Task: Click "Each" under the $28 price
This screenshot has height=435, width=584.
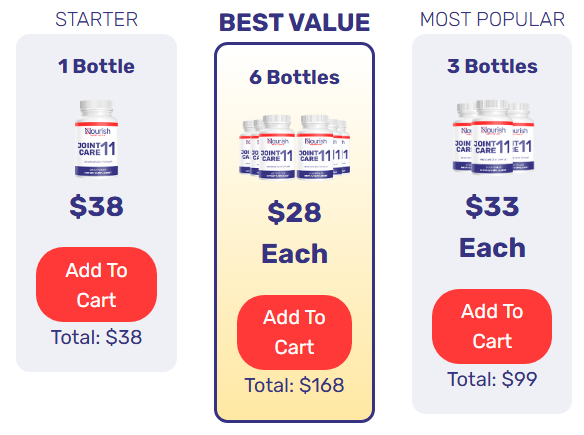Action: (294, 254)
